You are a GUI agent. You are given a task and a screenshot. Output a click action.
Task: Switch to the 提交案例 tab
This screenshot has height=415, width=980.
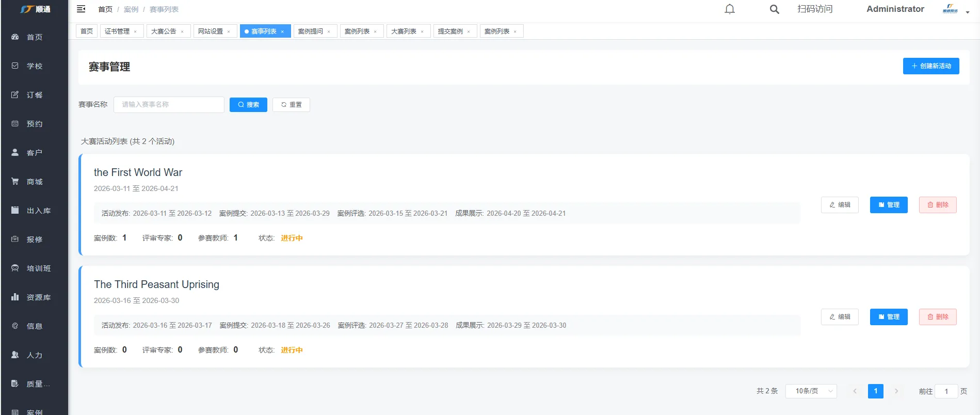(450, 31)
